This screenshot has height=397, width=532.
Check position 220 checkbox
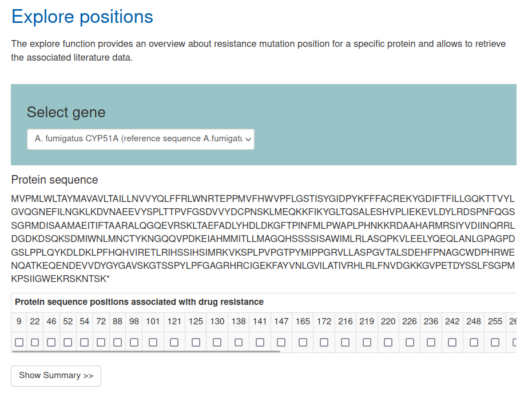(388, 343)
